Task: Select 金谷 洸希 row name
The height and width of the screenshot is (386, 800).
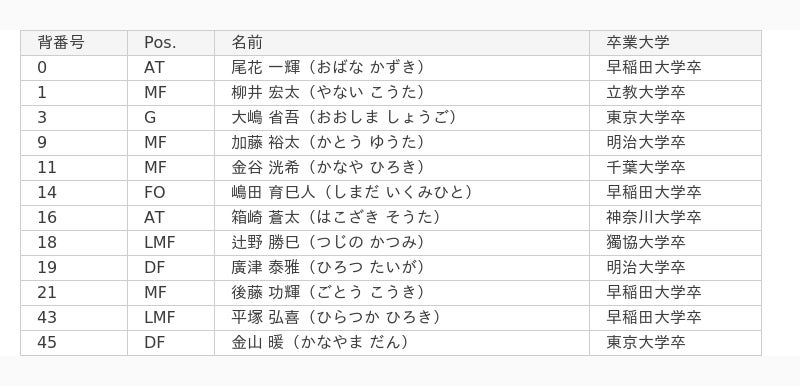Action: (402, 168)
